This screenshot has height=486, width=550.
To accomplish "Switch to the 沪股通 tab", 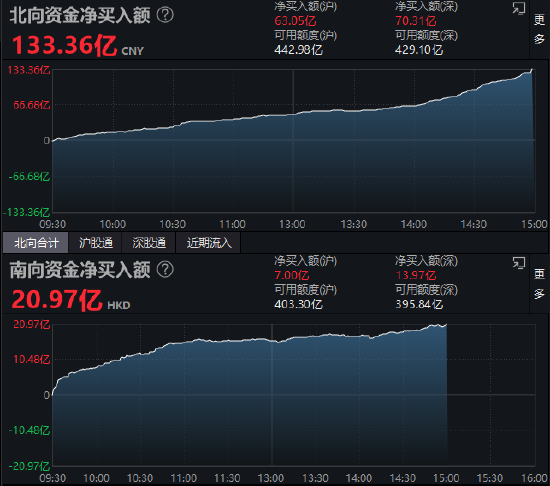I will (x=95, y=243).
